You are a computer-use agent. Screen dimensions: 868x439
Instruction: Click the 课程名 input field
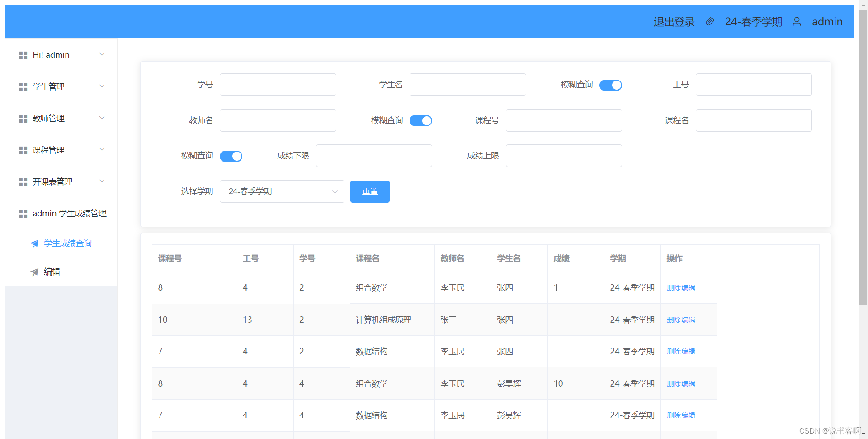click(754, 120)
